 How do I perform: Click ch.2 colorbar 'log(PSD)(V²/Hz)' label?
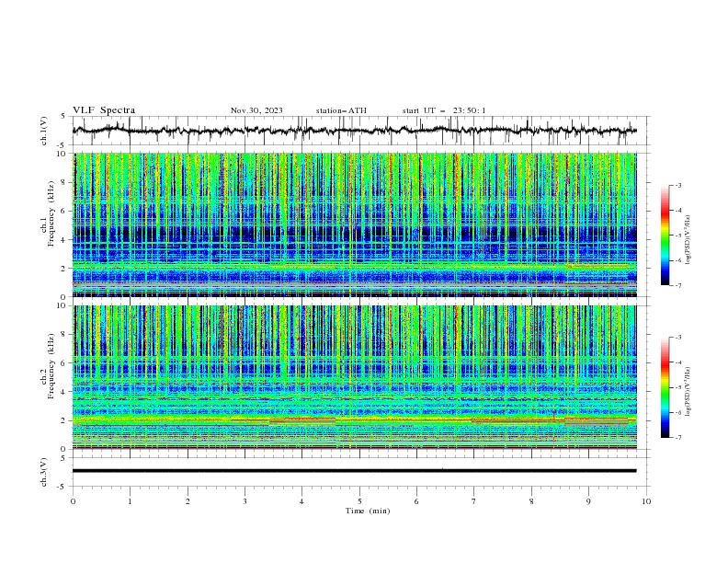click(x=688, y=391)
